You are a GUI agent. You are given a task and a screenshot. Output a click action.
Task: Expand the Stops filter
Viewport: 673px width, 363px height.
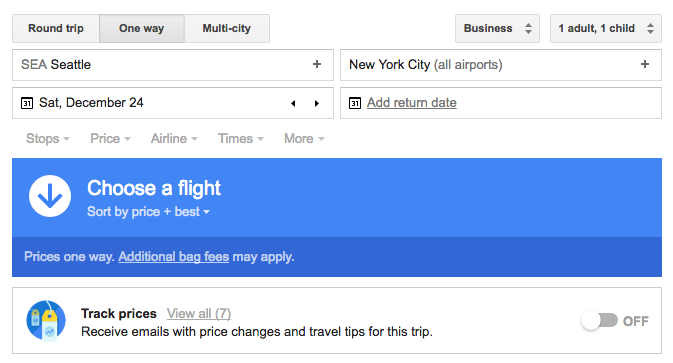[48, 139]
